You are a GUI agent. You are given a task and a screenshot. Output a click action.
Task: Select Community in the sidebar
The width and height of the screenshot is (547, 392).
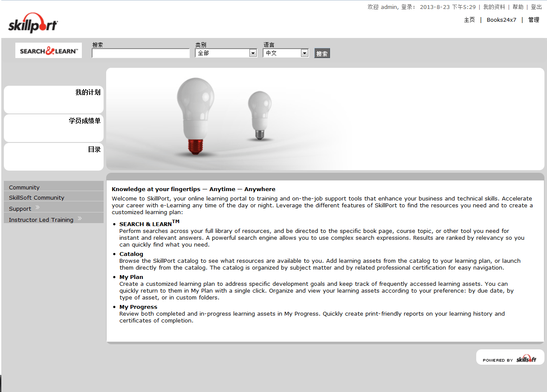coord(24,187)
